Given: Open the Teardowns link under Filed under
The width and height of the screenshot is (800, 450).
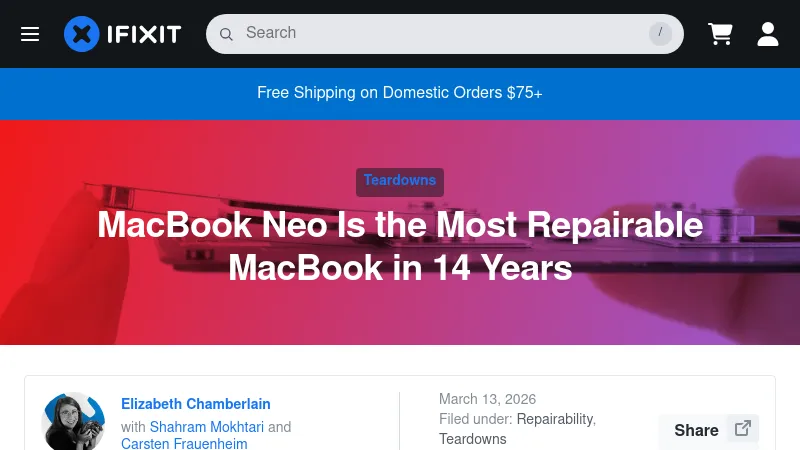Looking at the screenshot, I should pyautogui.click(x=473, y=439).
